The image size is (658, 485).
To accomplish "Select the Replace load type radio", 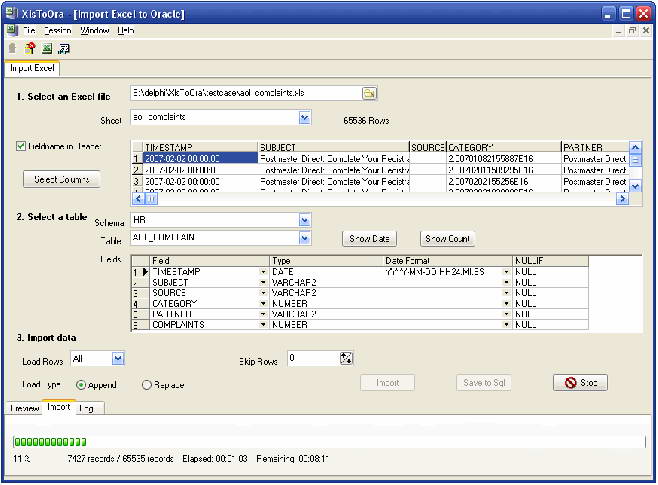I will (146, 385).
